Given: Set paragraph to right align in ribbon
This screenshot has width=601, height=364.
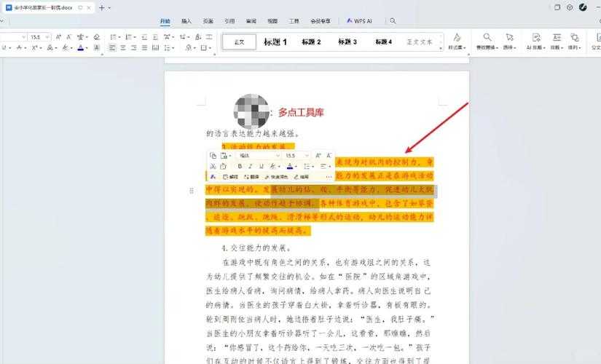Looking at the screenshot, I should tap(134, 47).
